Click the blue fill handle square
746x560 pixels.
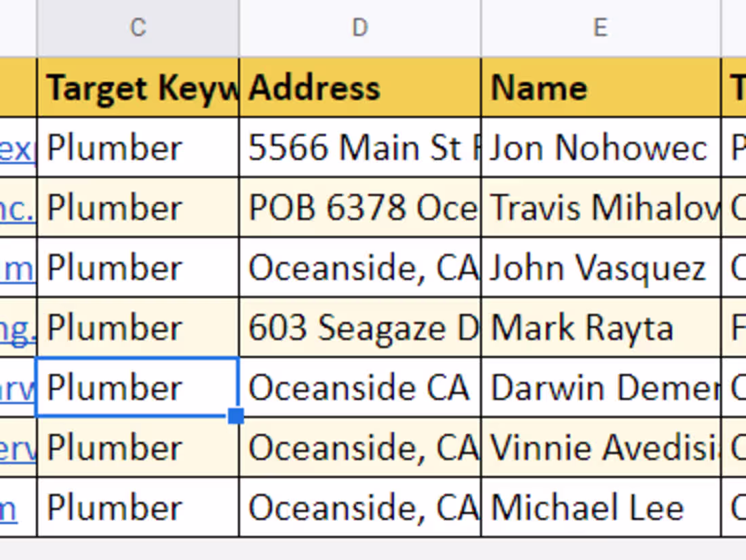(236, 416)
